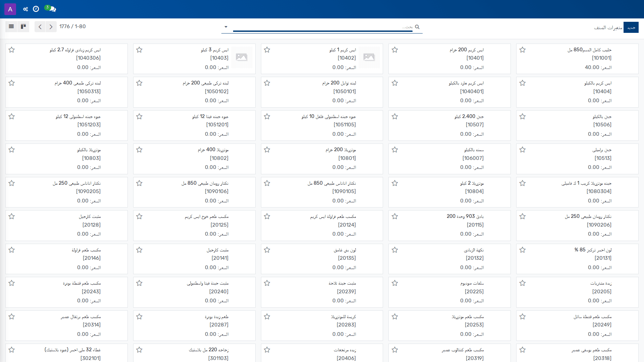
Task: Go to the next page of records
Action: [x=51, y=26]
